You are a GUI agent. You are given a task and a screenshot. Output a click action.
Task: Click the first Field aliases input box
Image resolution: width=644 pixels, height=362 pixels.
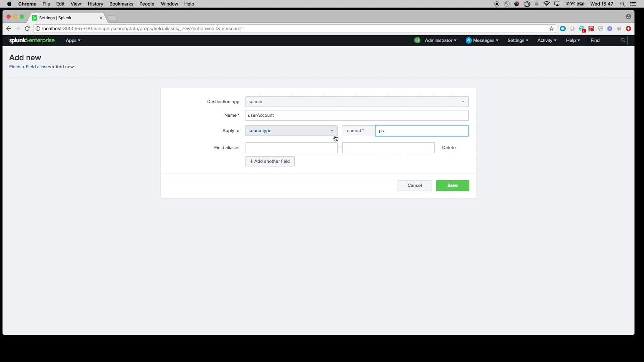pyautogui.click(x=291, y=148)
